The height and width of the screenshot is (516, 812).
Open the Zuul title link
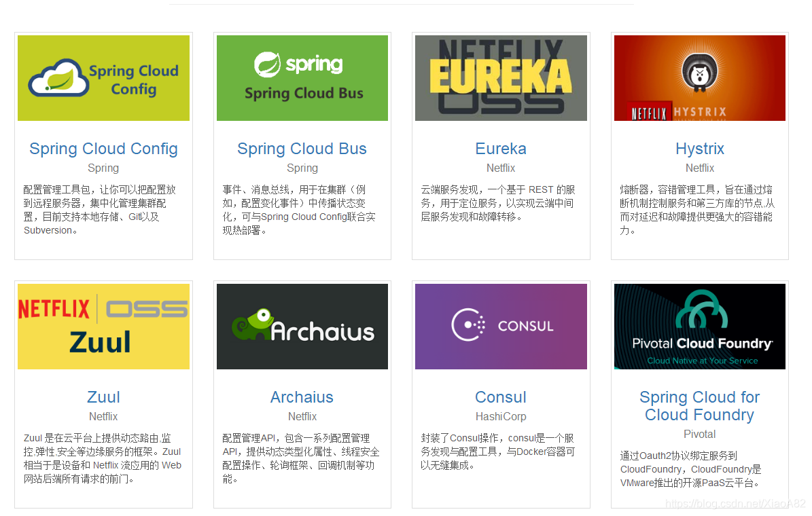[103, 397]
